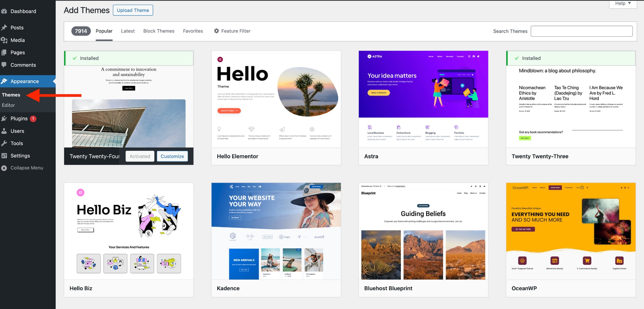Open Settings via the gear icon
Viewport: 644px width, 309px height.
point(5,155)
